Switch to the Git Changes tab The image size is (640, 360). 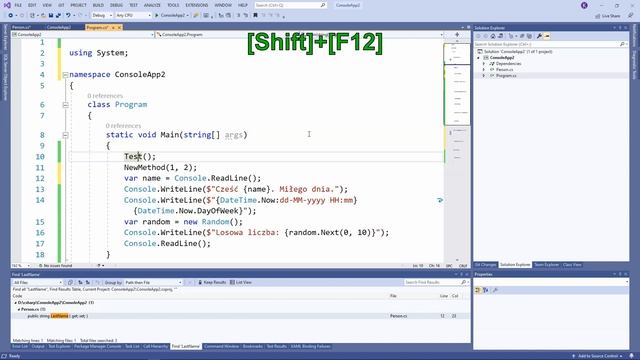[486, 265]
